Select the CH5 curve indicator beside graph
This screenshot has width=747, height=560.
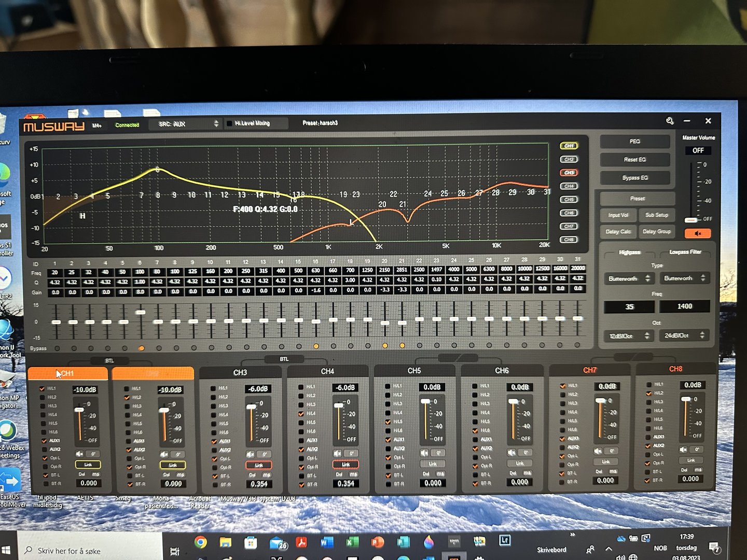click(569, 200)
